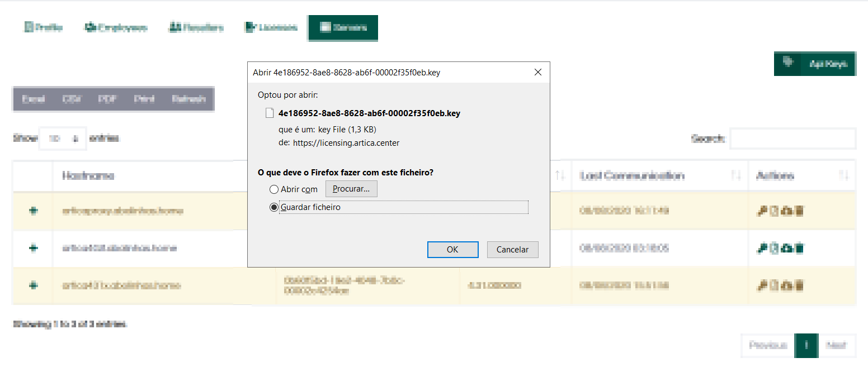Open the Show entries count dropdown
This screenshot has height=372, width=868.
63,139
